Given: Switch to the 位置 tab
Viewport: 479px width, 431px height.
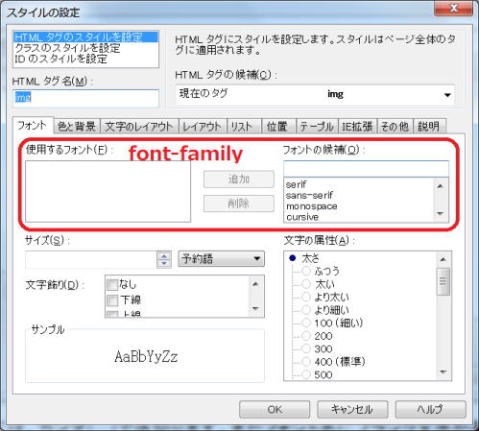Looking at the screenshot, I should click(x=279, y=126).
